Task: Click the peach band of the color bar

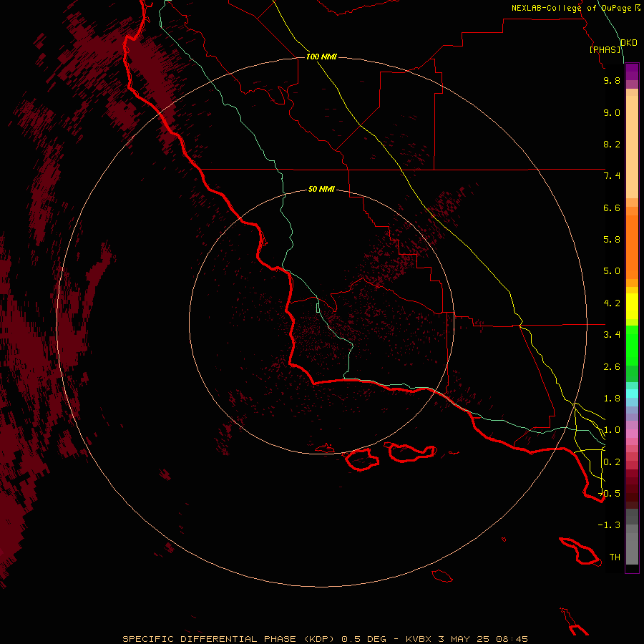Action: pos(632,147)
